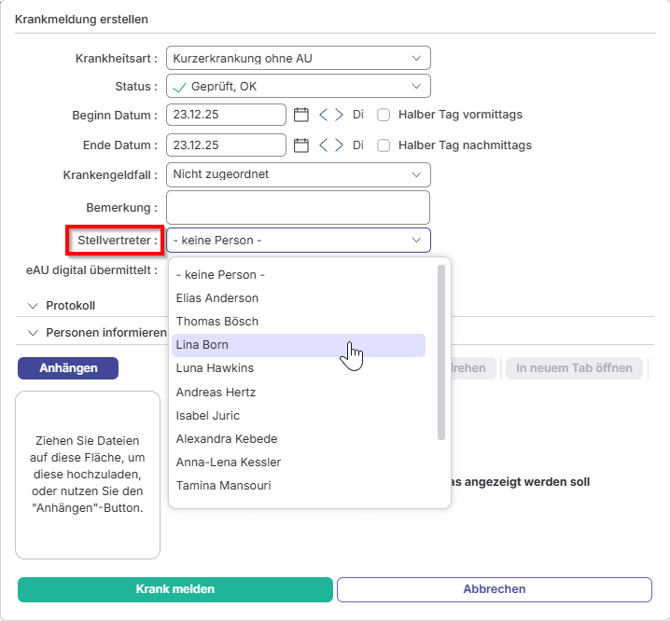Go to next day for Beginn Datum

[x=339, y=115]
